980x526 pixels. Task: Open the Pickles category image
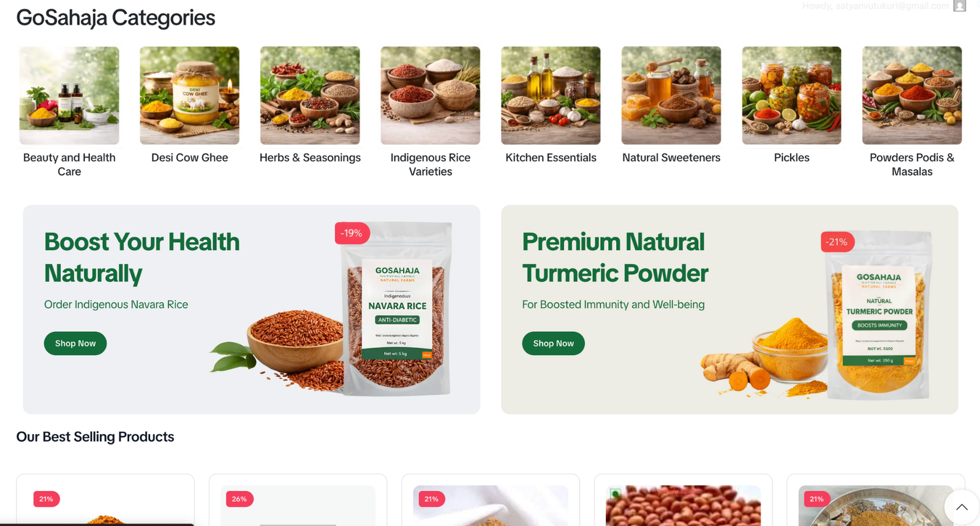tap(791, 96)
